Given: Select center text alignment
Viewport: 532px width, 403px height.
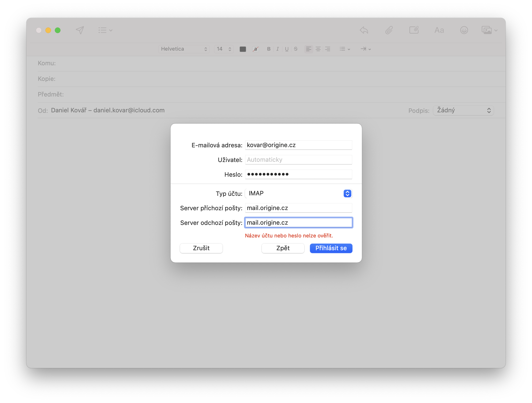Looking at the screenshot, I should pyautogui.click(x=318, y=49).
